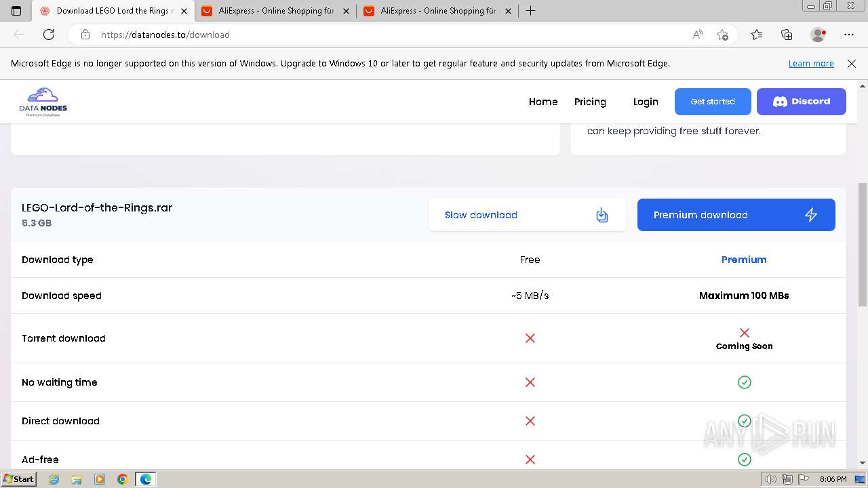The height and width of the screenshot is (488, 868).
Task: Open the Action Center flag icon
Action: (802, 479)
